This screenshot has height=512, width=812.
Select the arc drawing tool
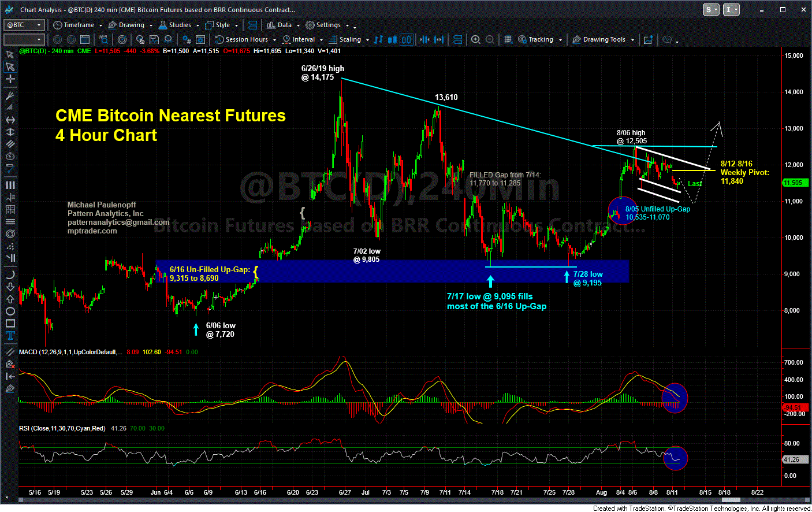pos(10,275)
